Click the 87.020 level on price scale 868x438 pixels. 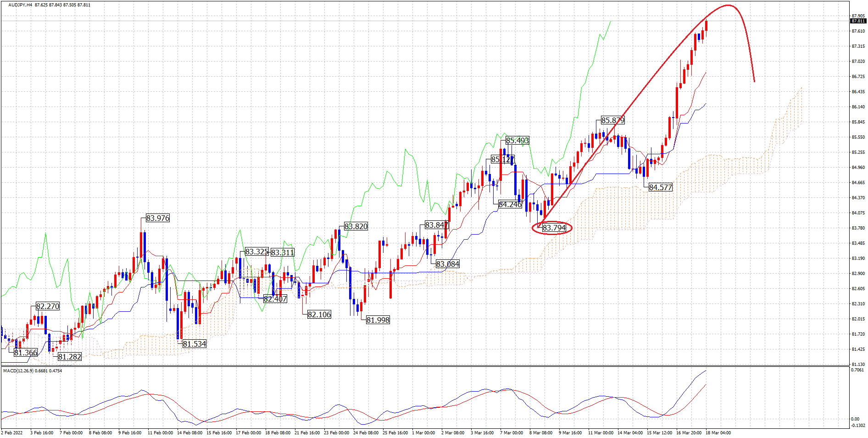point(858,62)
